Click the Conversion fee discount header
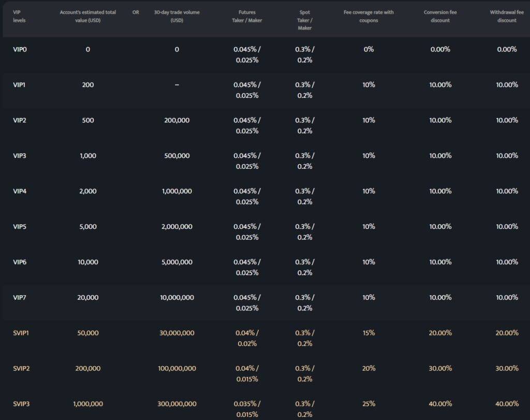The width and height of the screenshot is (530, 420). pyautogui.click(x=440, y=16)
